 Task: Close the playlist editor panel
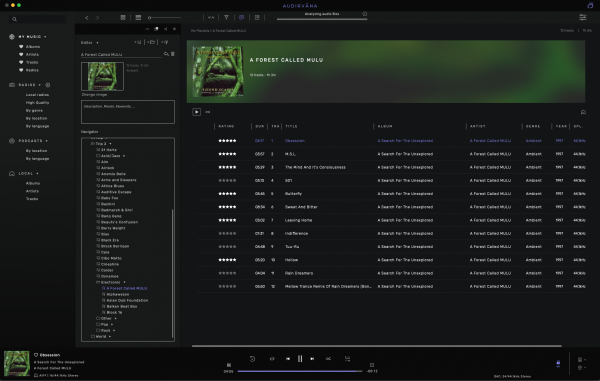click(174, 29)
